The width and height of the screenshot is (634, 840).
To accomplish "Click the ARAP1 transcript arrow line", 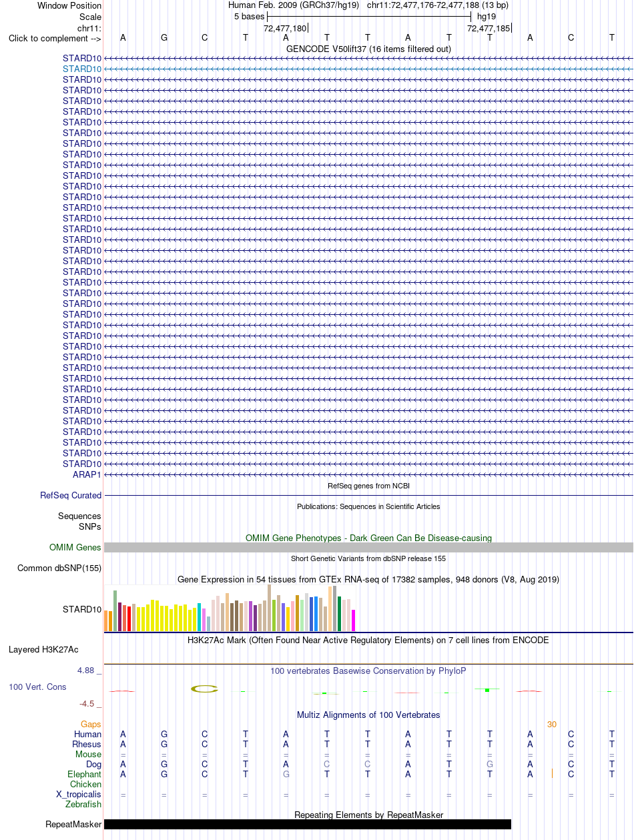I will tap(368, 474).
